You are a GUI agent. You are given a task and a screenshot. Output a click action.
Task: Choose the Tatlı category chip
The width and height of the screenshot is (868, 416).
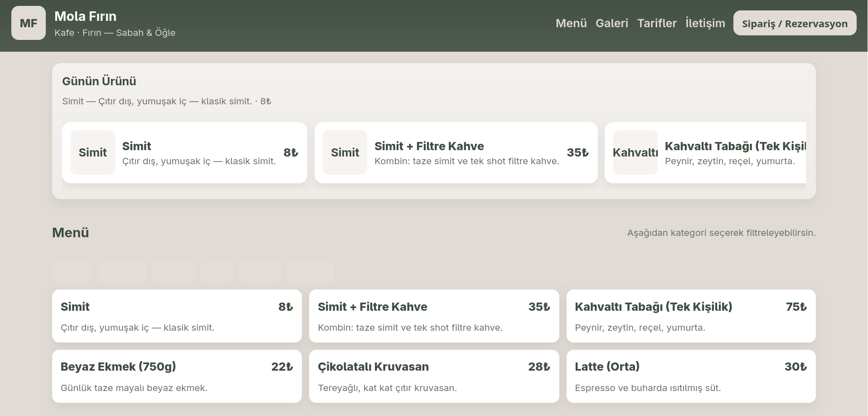[x=217, y=272]
